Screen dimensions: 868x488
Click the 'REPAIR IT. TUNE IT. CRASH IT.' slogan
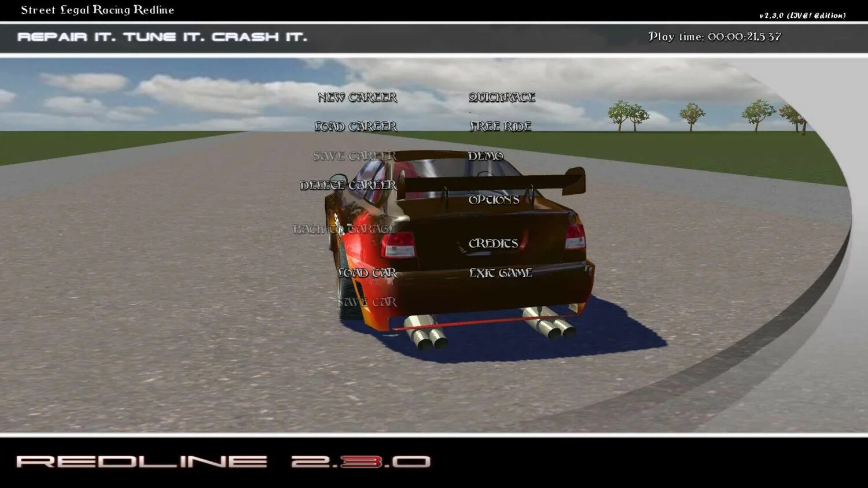coord(163,37)
